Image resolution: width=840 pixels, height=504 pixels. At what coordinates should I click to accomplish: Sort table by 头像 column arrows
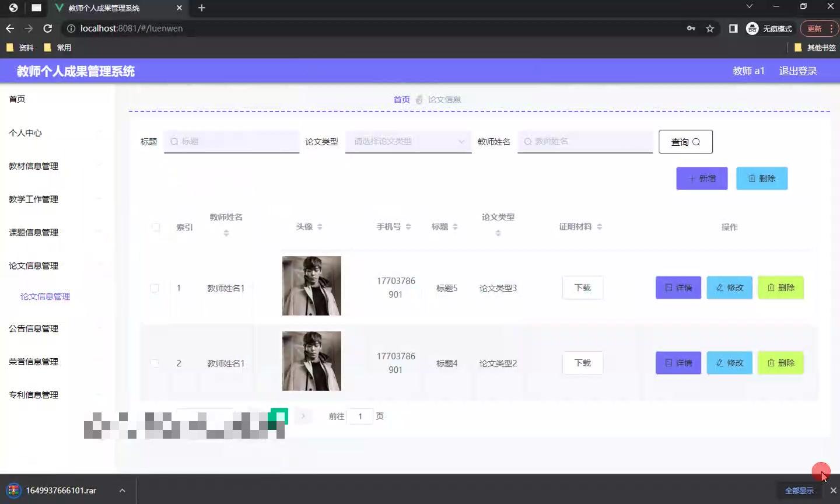click(x=320, y=226)
